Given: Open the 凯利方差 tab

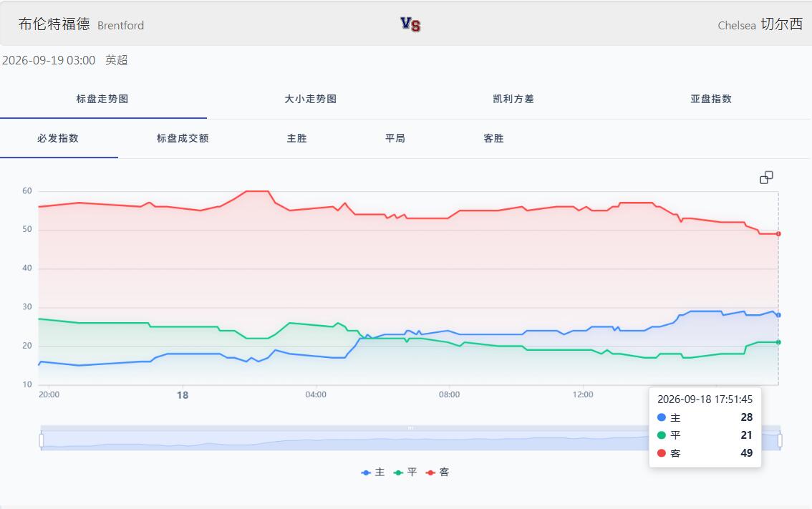Looking at the screenshot, I should [513, 99].
